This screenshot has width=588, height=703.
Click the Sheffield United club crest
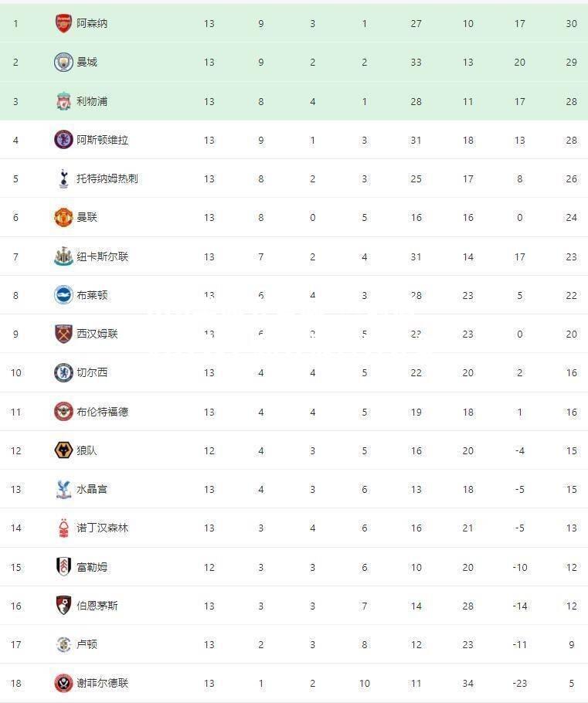click(x=63, y=683)
